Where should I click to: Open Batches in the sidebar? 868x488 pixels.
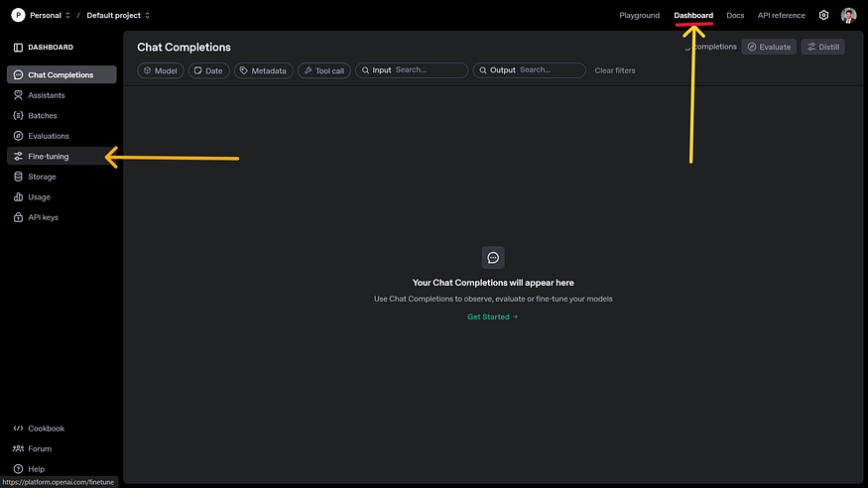click(x=62, y=116)
